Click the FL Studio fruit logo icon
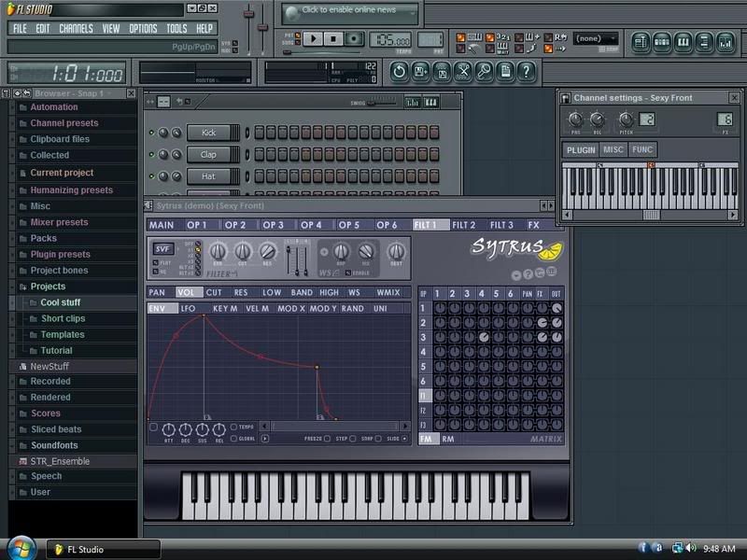747x560 pixels. coord(10,9)
